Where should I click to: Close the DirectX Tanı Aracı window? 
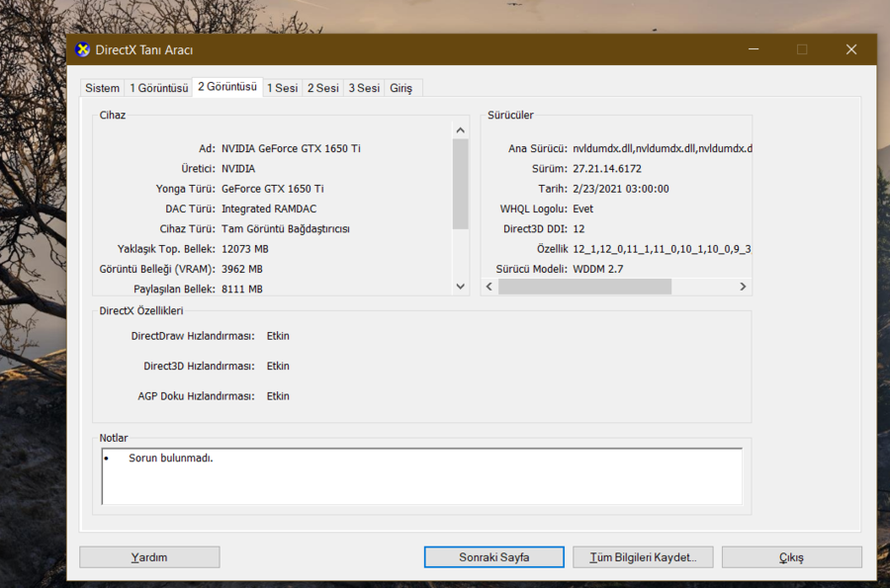[851, 49]
